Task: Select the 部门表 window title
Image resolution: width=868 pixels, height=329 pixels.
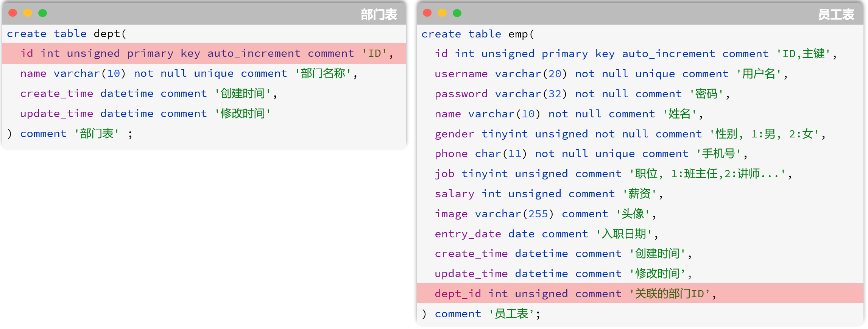Action: click(379, 14)
